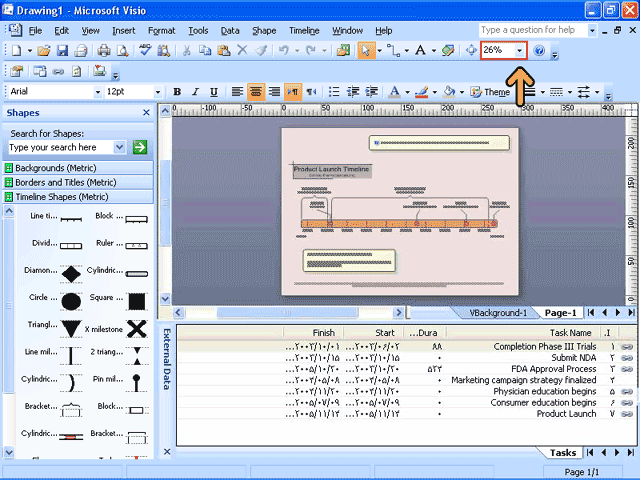
Task: Open the zoom percentage dropdown
Action: [520, 50]
